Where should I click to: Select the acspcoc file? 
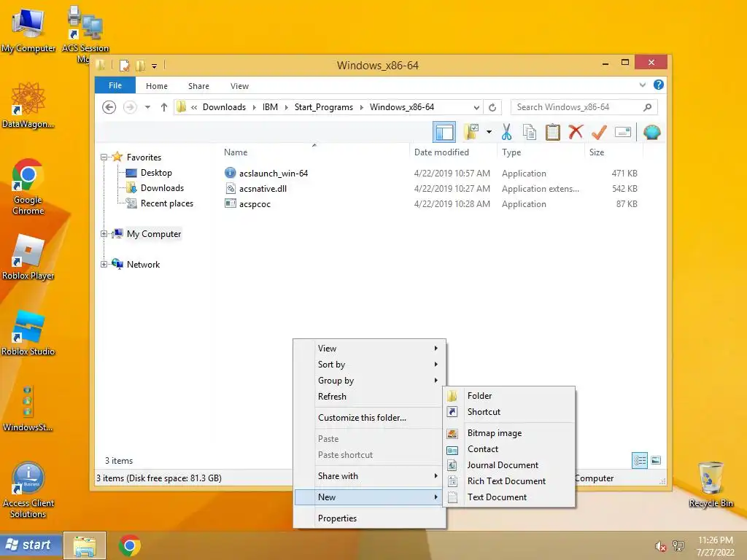click(255, 204)
